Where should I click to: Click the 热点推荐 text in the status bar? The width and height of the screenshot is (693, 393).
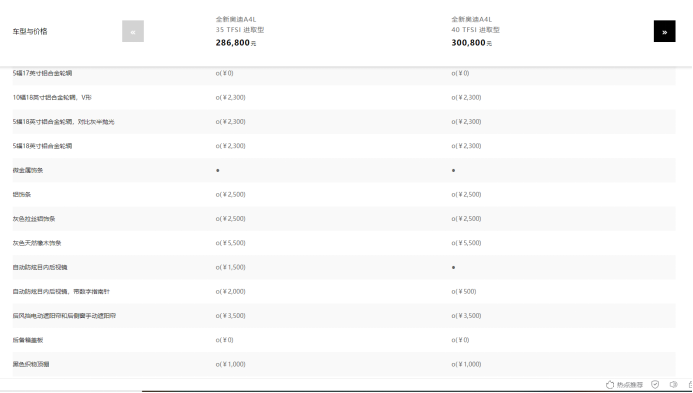coord(630,385)
